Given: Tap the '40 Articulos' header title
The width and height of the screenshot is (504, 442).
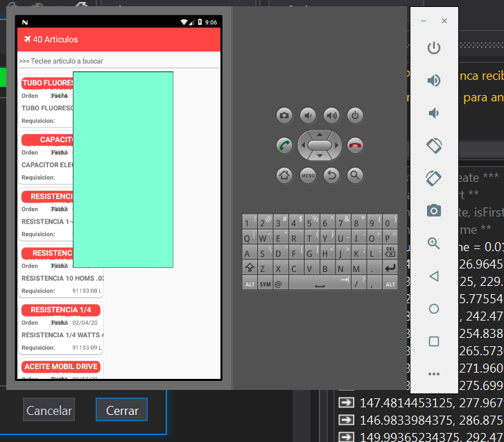Looking at the screenshot, I should point(55,40).
